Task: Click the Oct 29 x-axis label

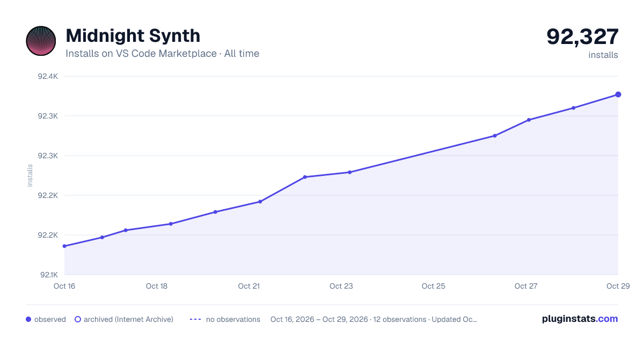Action: 617,286
